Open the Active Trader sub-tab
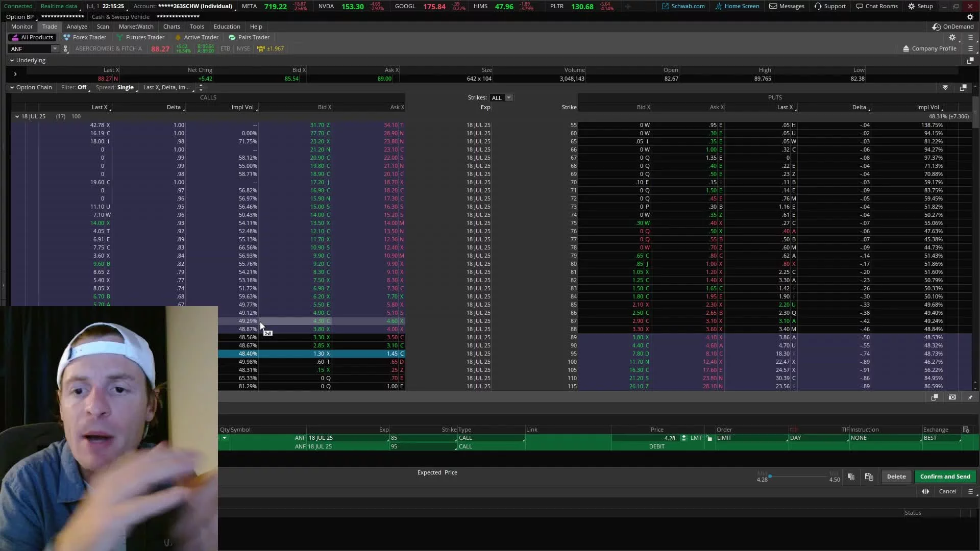Image resolution: width=980 pixels, height=551 pixels. pos(197,37)
